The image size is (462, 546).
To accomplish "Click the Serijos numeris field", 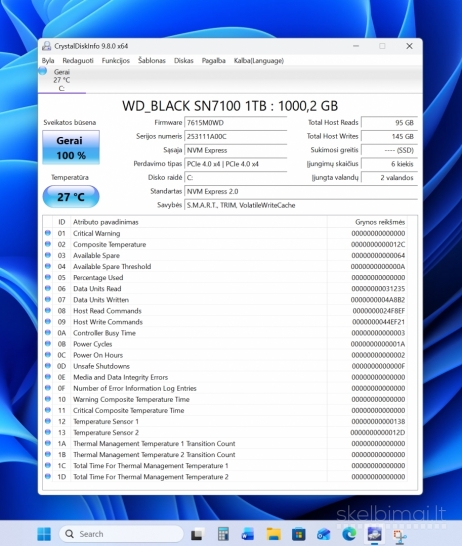I will [x=235, y=136].
